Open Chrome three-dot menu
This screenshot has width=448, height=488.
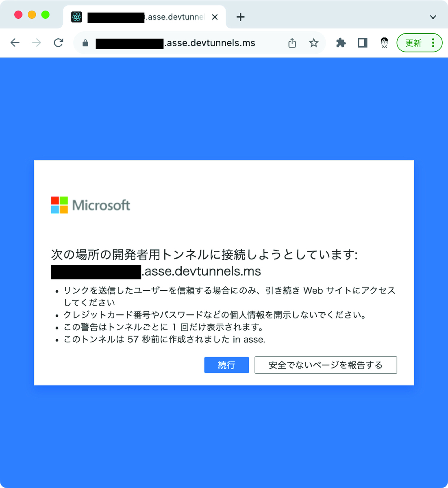433,43
